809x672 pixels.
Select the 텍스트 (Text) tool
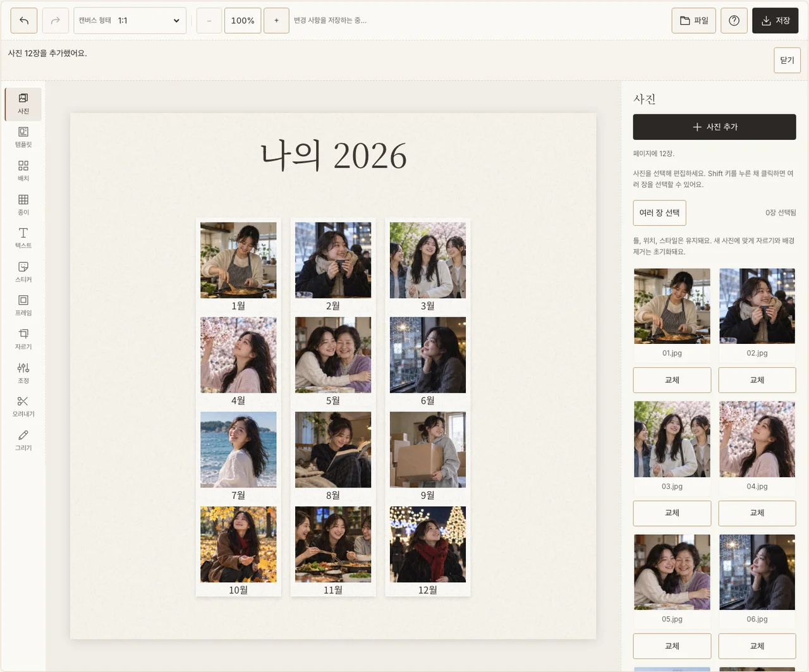tap(23, 238)
